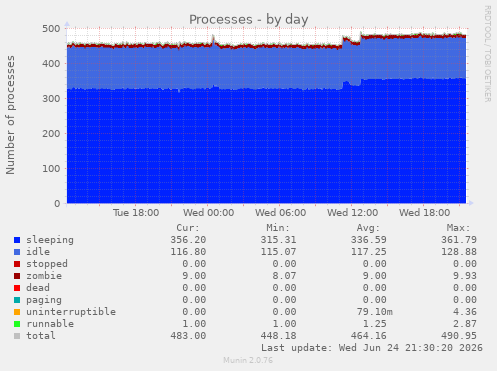Click the 'Tue 18:00' time axis label
Viewport: 497px width, 371px height.
point(136,213)
